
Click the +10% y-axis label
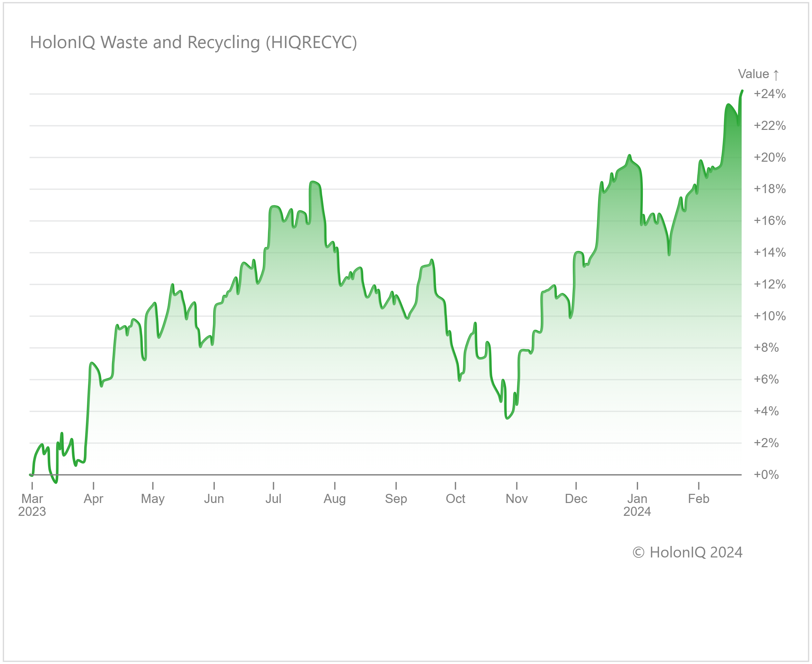pos(770,316)
